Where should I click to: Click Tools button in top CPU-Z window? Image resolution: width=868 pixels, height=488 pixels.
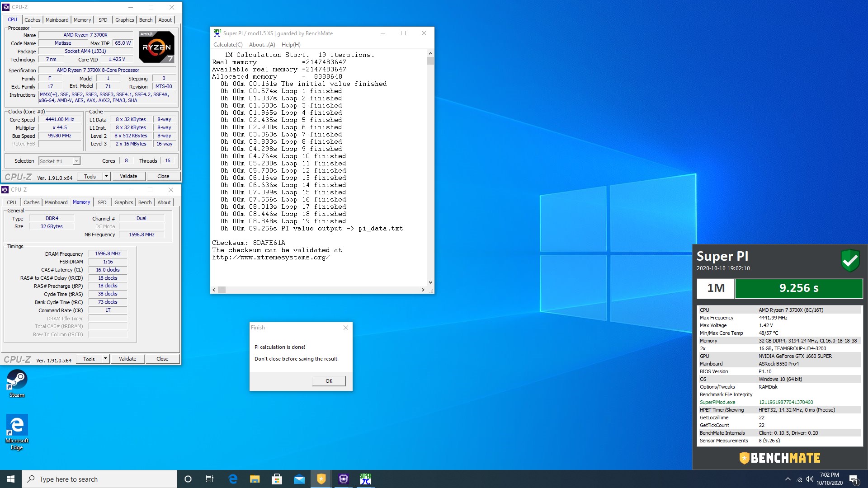tap(90, 176)
